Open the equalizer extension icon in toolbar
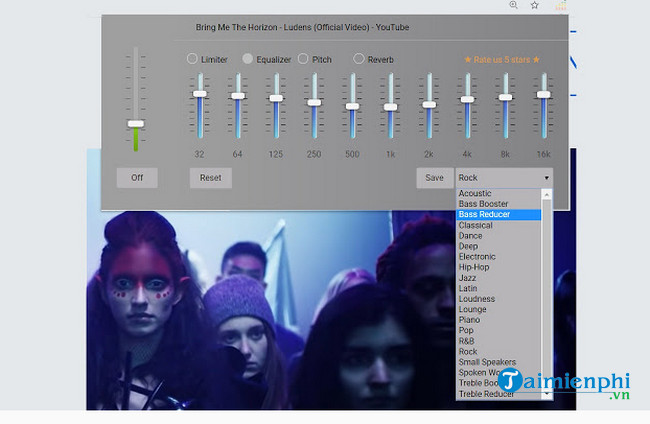Image resolution: width=650 pixels, height=424 pixels. coord(561,5)
